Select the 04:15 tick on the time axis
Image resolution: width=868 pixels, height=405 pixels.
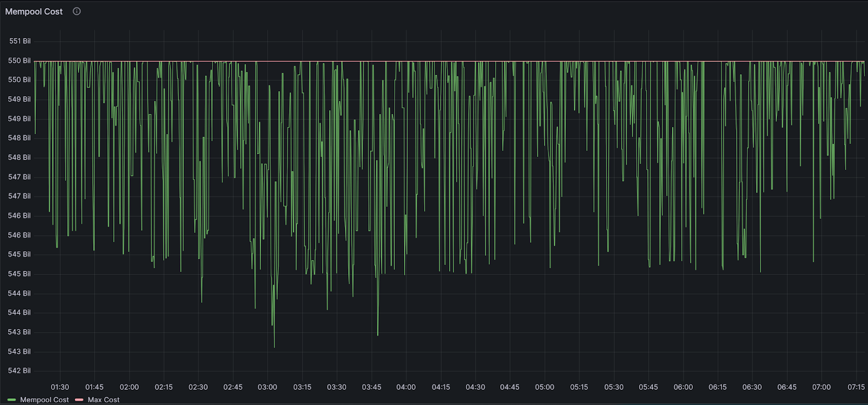pos(441,387)
